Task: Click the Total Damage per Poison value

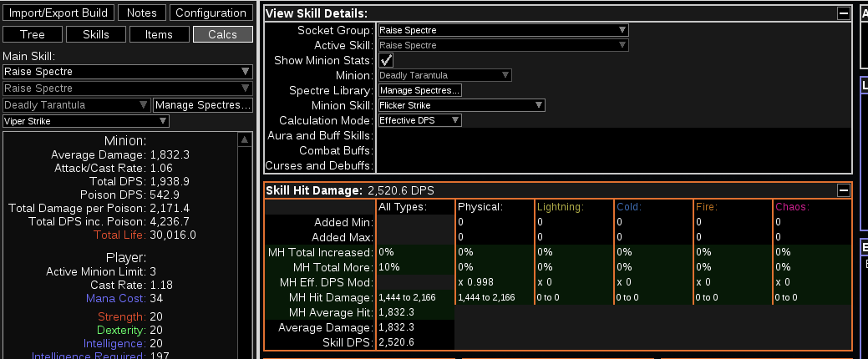Action: click(x=170, y=208)
